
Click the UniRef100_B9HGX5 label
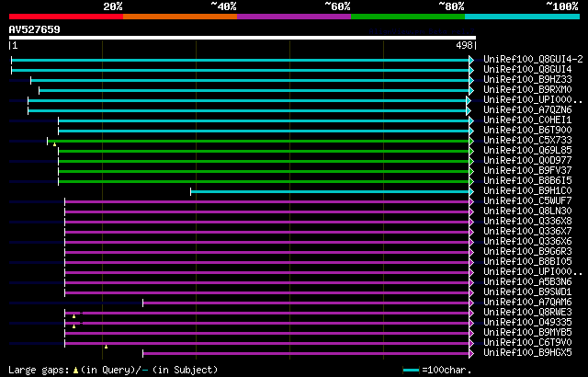tap(527, 353)
